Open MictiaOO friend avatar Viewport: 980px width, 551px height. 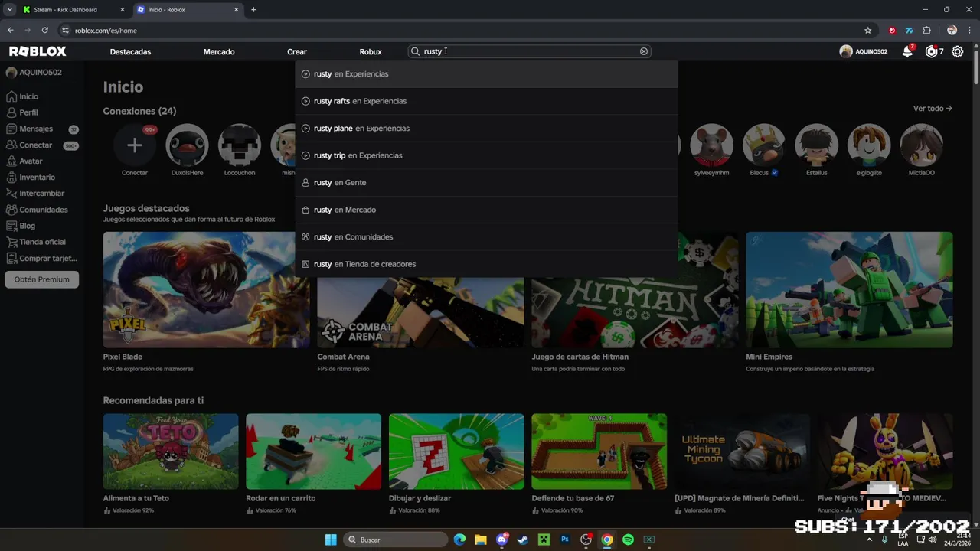pyautogui.click(x=921, y=145)
